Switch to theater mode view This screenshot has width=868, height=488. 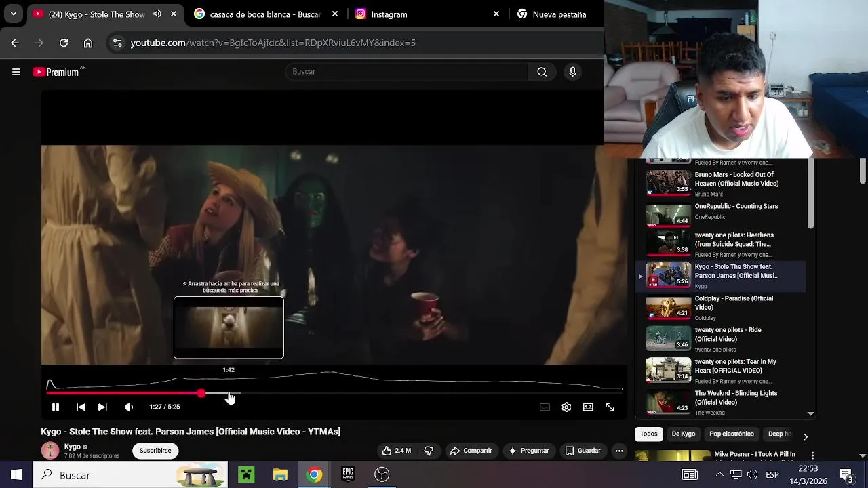click(588, 407)
